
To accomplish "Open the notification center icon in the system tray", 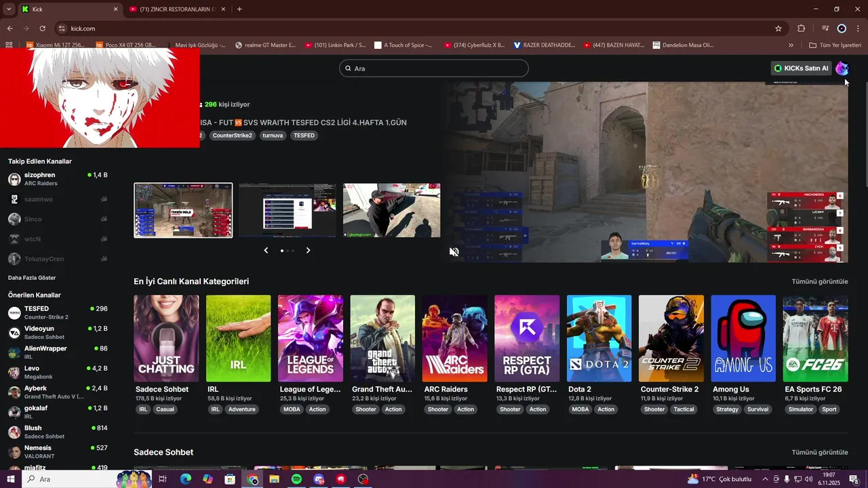I will tap(854, 479).
